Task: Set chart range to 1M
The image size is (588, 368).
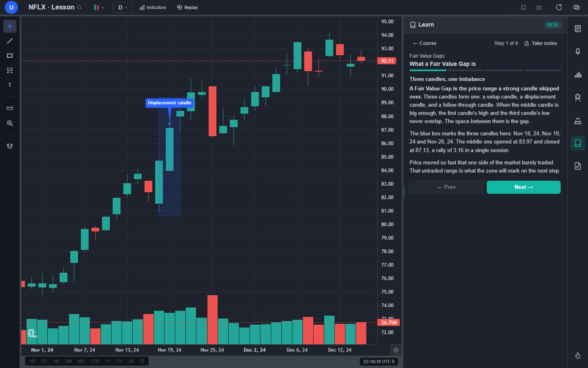Action: click(x=56, y=361)
